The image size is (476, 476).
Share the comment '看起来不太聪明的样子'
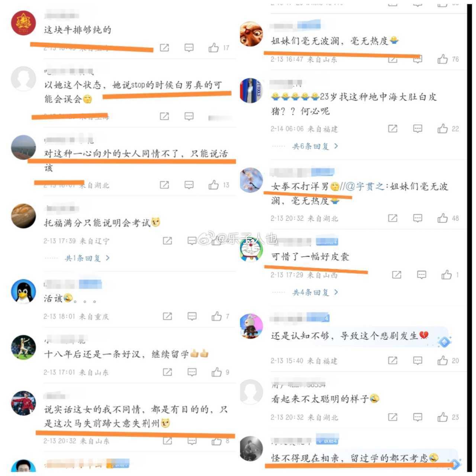(x=393, y=417)
